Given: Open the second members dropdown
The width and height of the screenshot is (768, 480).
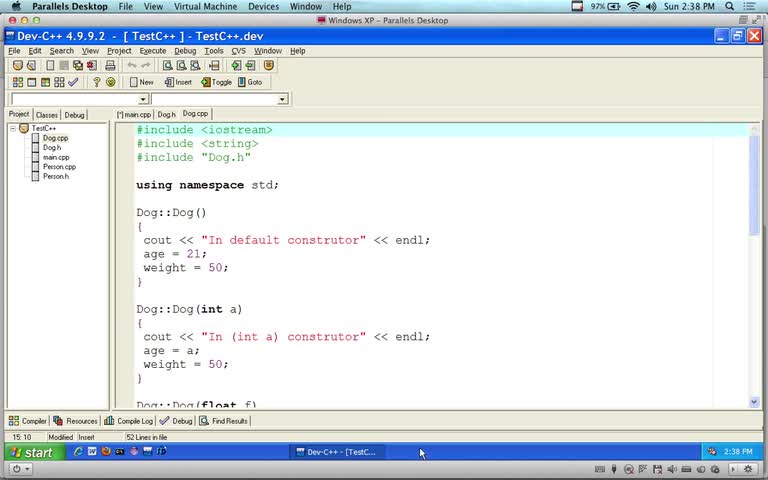Looking at the screenshot, I should [282, 99].
